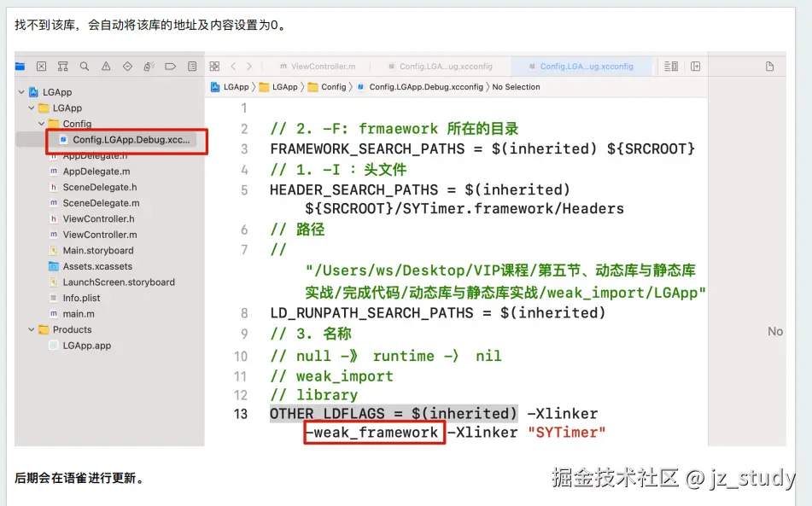The height and width of the screenshot is (506, 812).
Task: Click the No Selection breadcrumb
Action: click(x=516, y=87)
